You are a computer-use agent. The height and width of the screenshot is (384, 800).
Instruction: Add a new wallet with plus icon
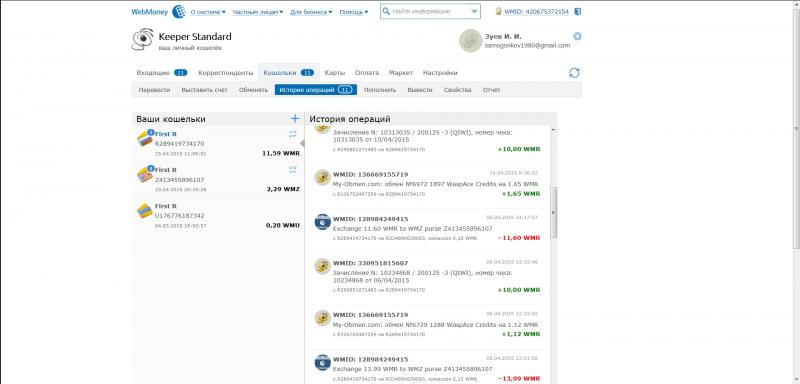(x=294, y=119)
